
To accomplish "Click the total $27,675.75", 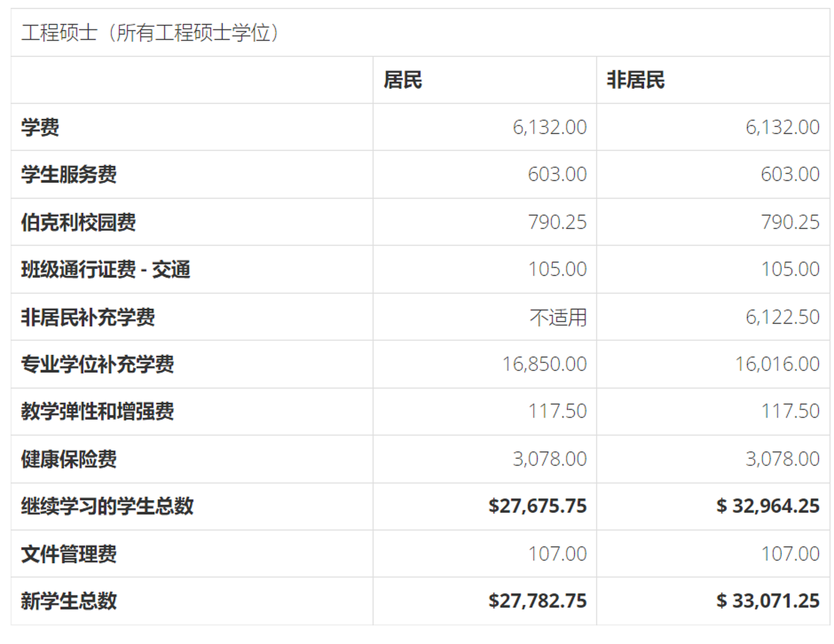I will (x=538, y=506).
